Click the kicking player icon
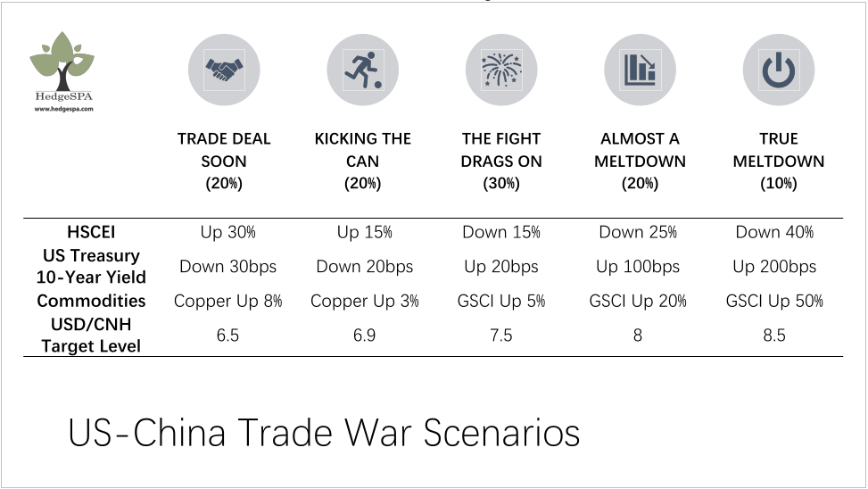 (362, 70)
